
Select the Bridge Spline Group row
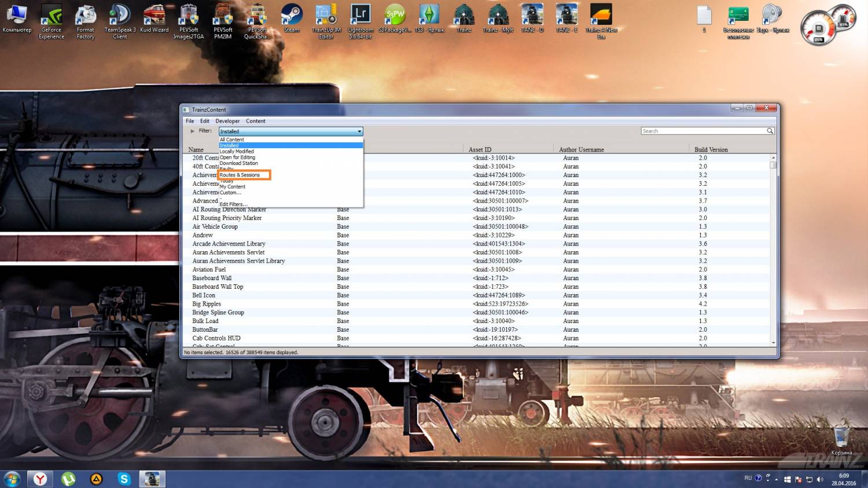click(x=218, y=313)
